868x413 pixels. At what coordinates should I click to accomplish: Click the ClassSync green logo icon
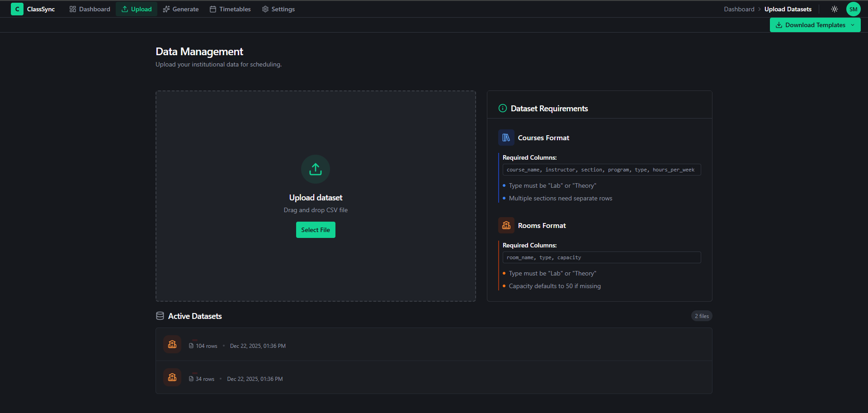pos(17,9)
